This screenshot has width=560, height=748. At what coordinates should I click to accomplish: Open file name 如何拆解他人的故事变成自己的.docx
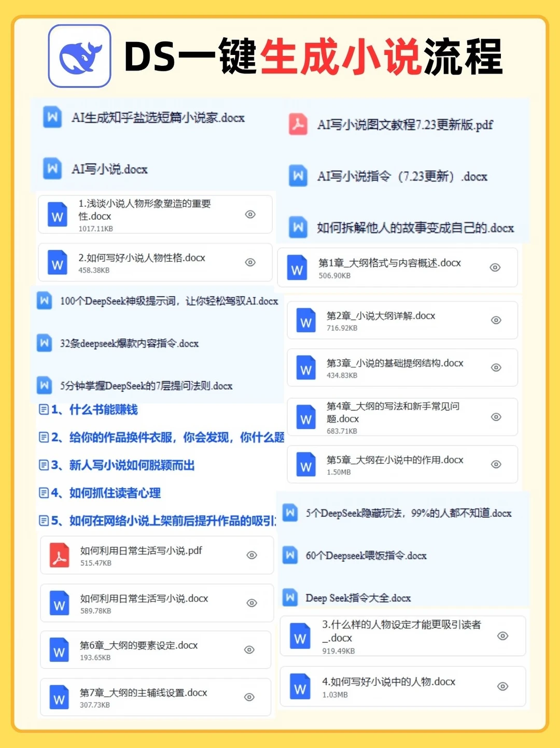[415, 228]
